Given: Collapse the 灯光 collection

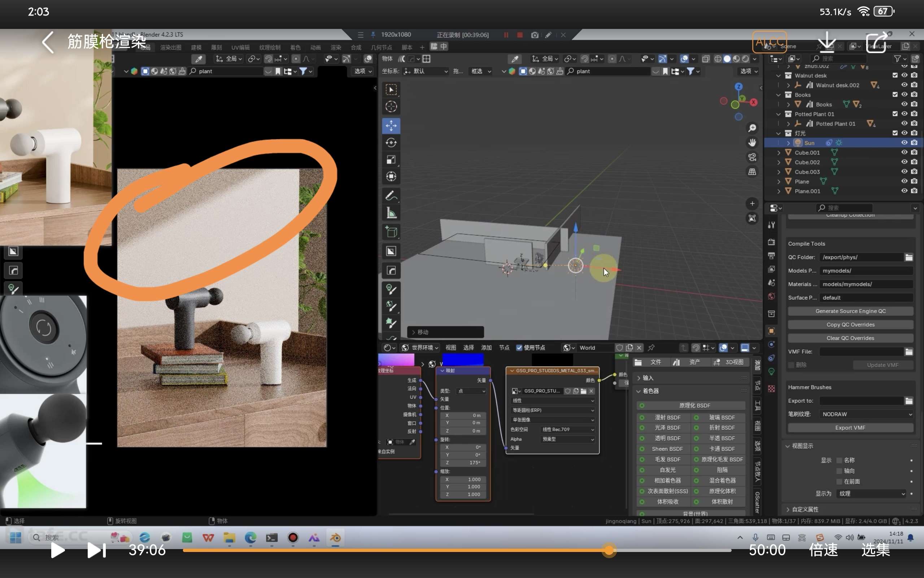Looking at the screenshot, I should (779, 133).
